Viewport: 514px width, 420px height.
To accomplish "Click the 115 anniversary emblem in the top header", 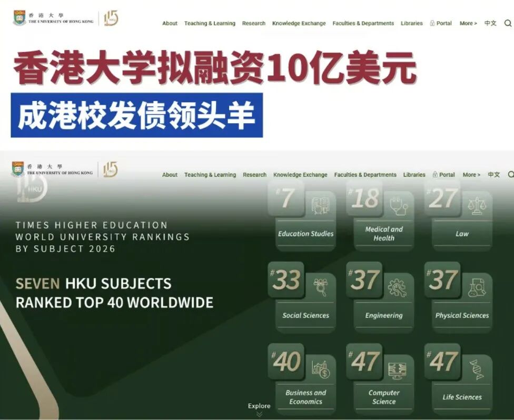I will 111,18.
